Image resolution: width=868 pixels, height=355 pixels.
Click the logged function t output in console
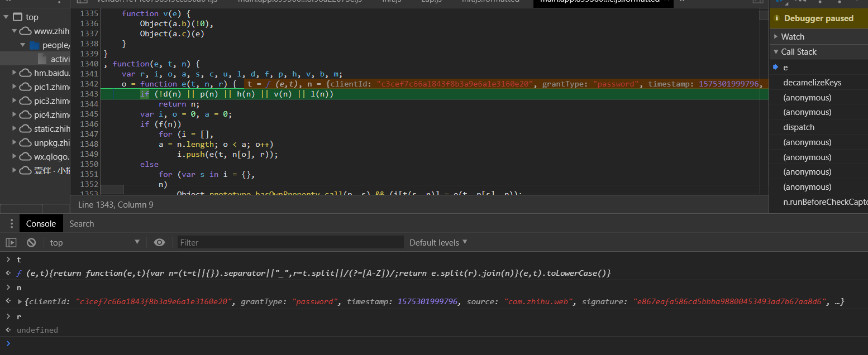point(314,274)
